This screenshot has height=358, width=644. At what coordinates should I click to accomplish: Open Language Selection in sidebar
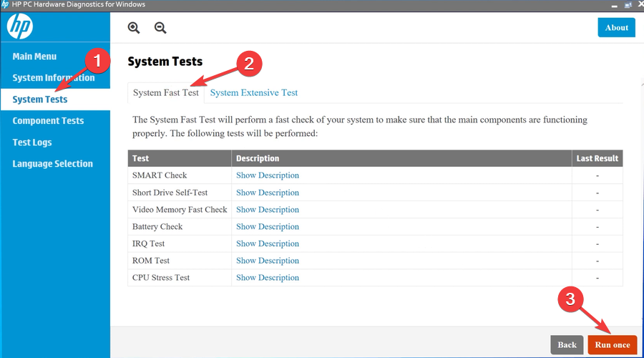[52, 163]
